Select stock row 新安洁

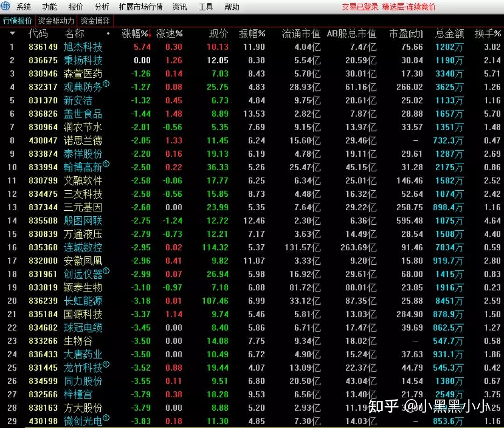pyautogui.click(x=252, y=101)
